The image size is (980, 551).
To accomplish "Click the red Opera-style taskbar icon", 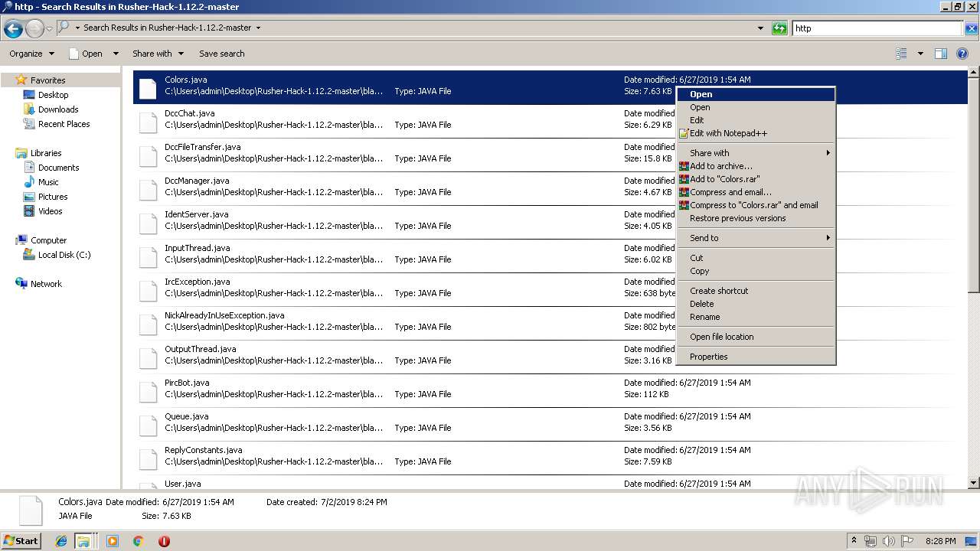I will pos(164,541).
